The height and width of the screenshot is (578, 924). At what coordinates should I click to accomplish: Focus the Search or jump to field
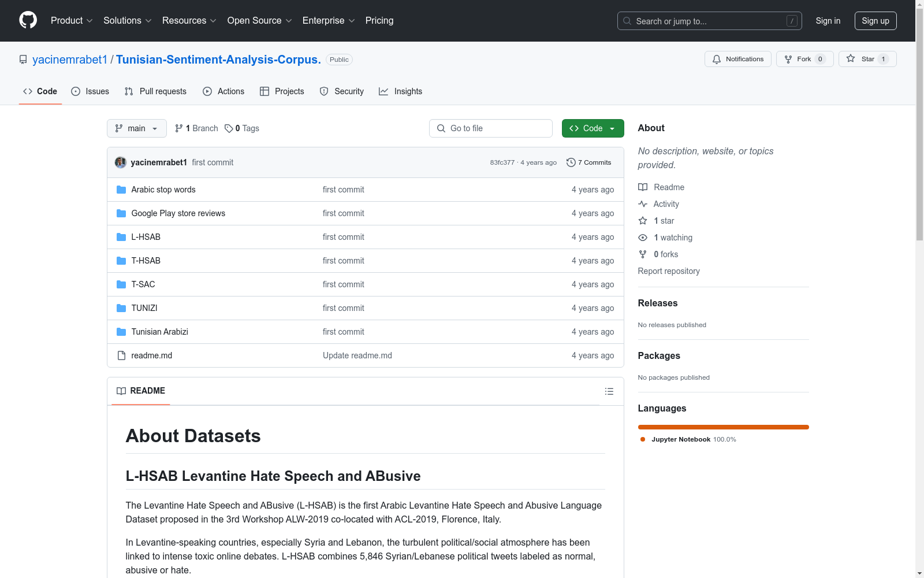[x=710, y=21]
